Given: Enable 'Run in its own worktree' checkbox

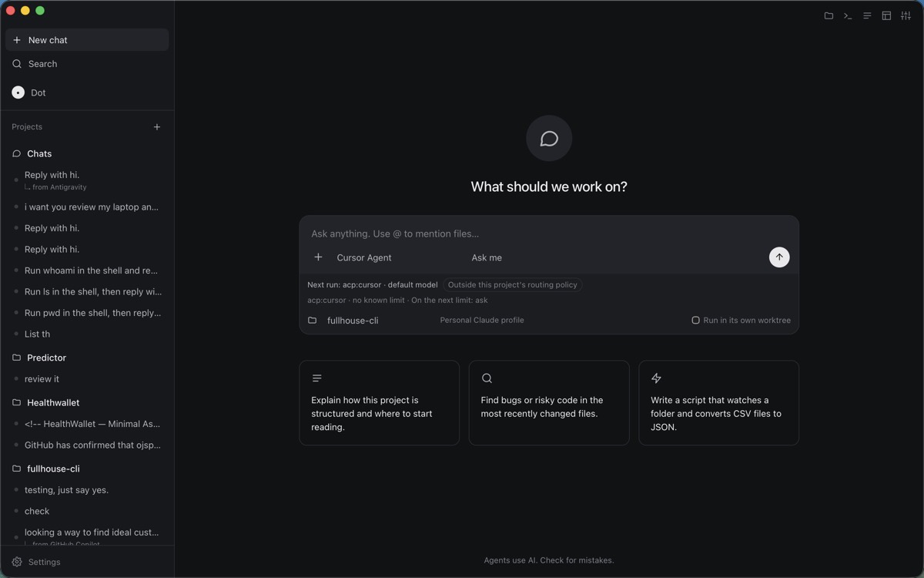Looking at the screenshot, I should (x=695, y=320).
